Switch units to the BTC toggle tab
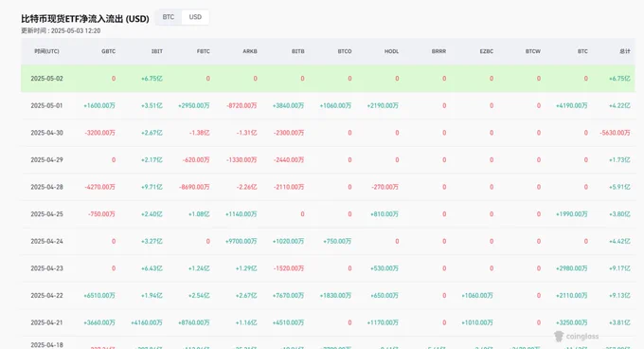This screenshot has width=644, height=349. (169, 17)
